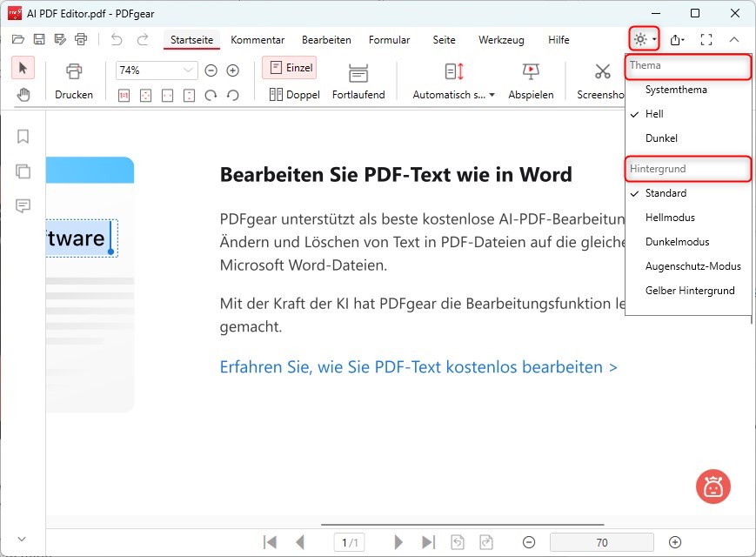This screenshot has height=557, width=756.
Task: Click the page number field 1/1
Action: [350, 542]
